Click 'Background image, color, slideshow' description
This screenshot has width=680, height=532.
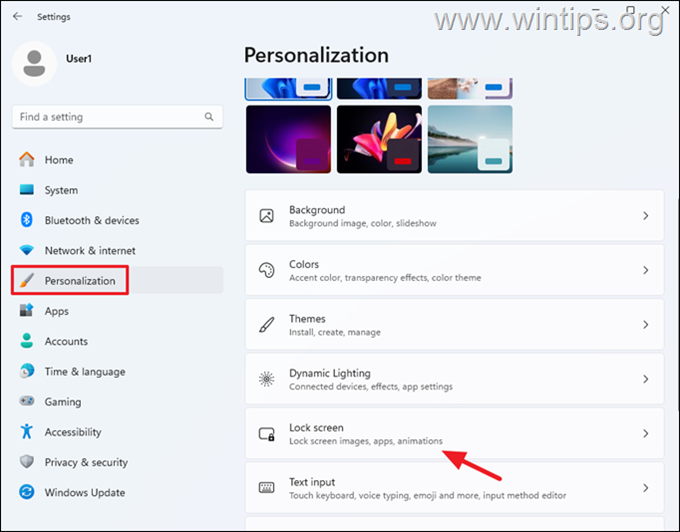tap(363, 223)
